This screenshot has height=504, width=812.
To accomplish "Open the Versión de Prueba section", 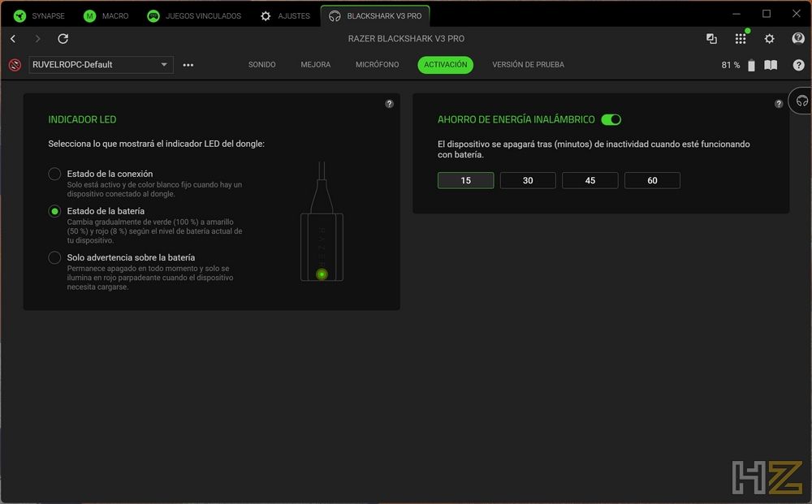I will click(x=529, y=65).
